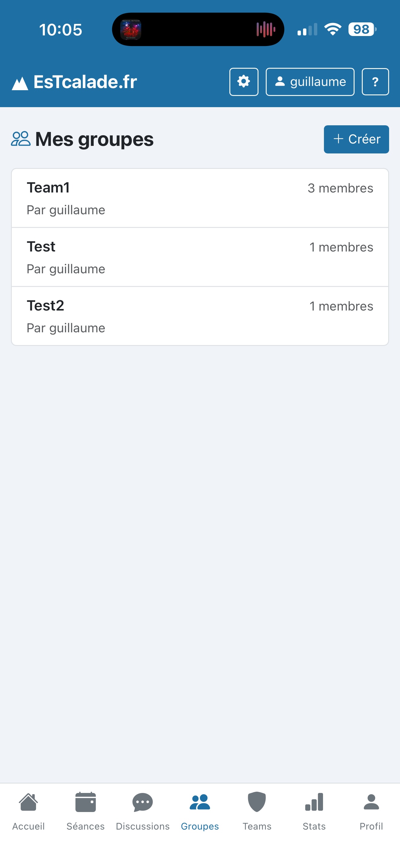Click the EsTcalade.fr mountain logo
This screenshot has height=868, width=400.
[20, 83]
